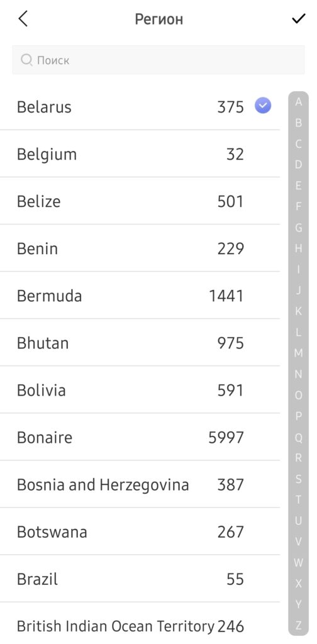
Task: Select Botswana code 267
Action: coord(140,531)
